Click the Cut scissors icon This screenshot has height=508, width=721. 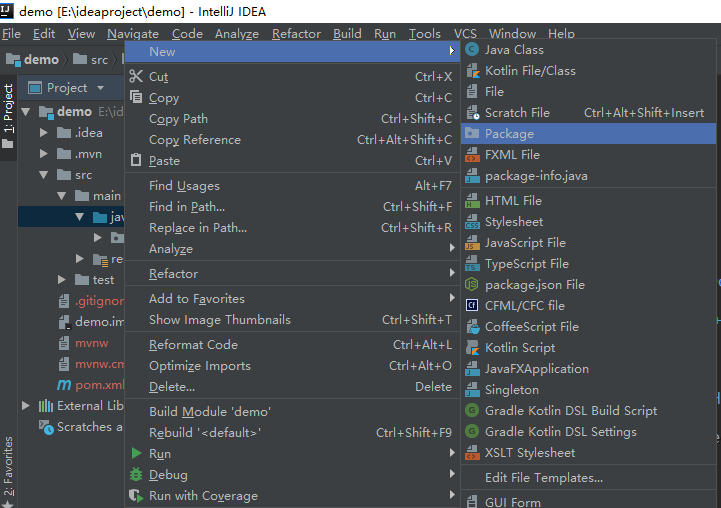point(136,76)
